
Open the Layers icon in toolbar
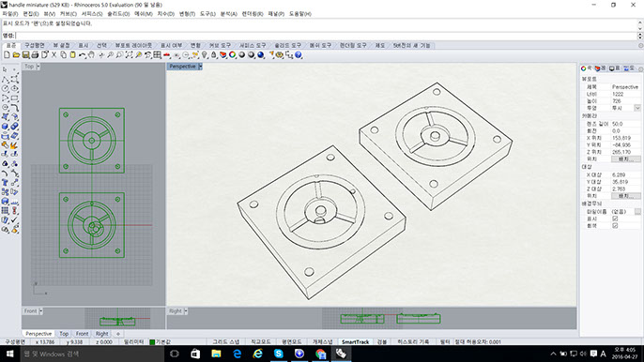pos(223,54)
